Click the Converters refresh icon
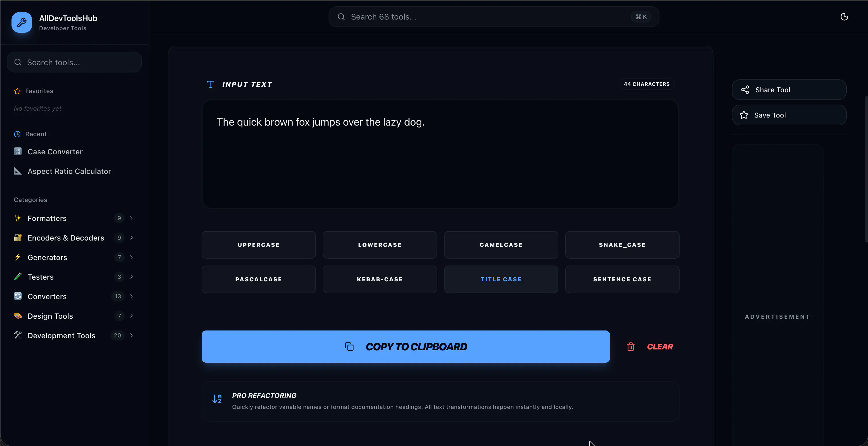This screenshot has height=446, width=868. click(x=18, y=296)
